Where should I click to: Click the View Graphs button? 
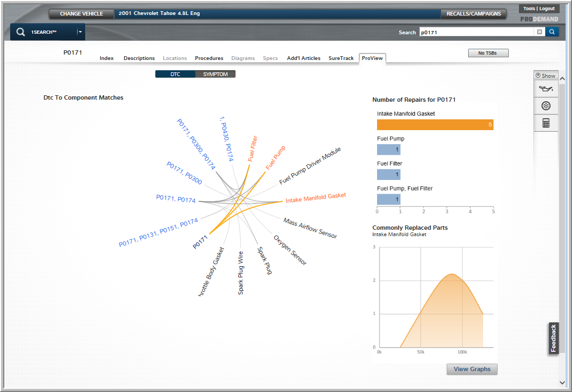pos(472,369)
